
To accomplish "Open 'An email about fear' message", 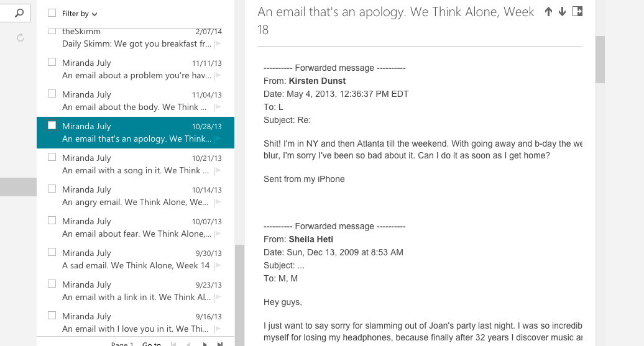I will (x=133, y=234).
